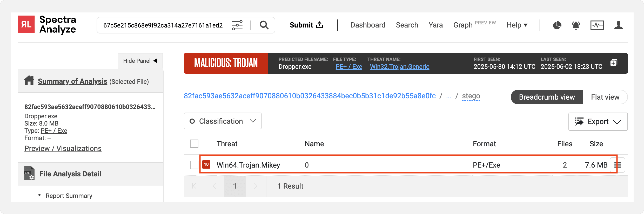Click the Hide Panel button
The height and width of the screenshot is (214, 644).
click(x=140, y=61)
